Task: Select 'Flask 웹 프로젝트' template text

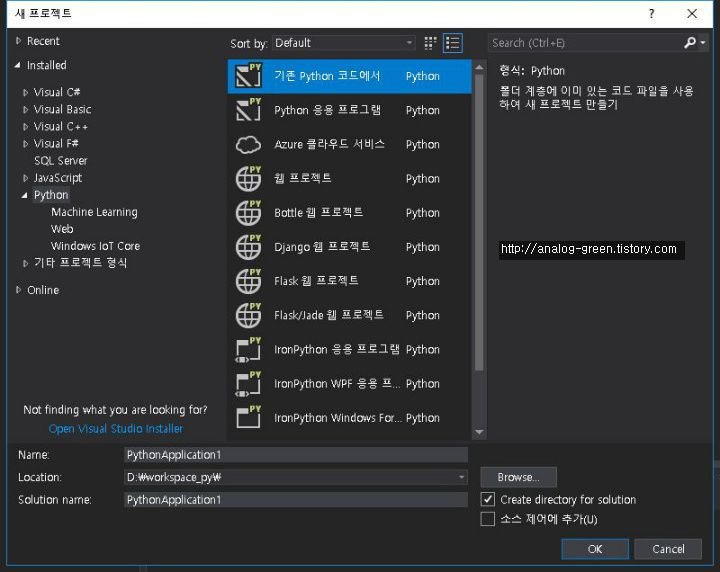Action: (316, 281)
